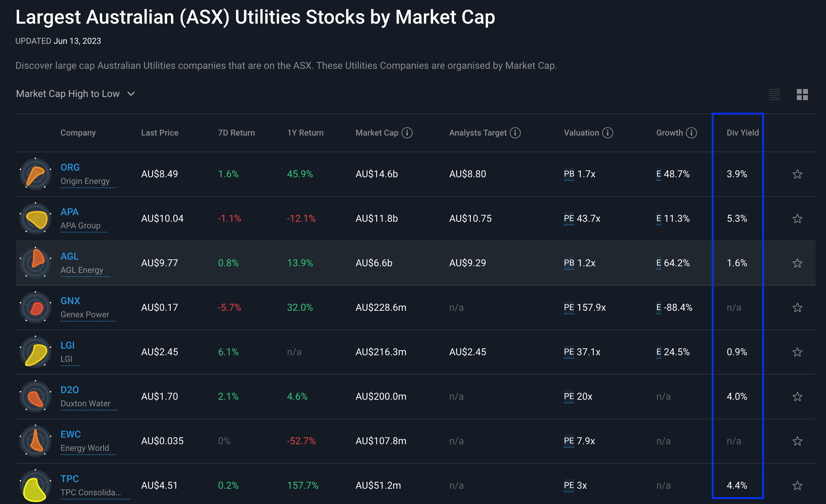Image resolution: width=826 pixels, height=504 pixels.
Task: Click Valuation column info icon
Action: coord(608,133)
